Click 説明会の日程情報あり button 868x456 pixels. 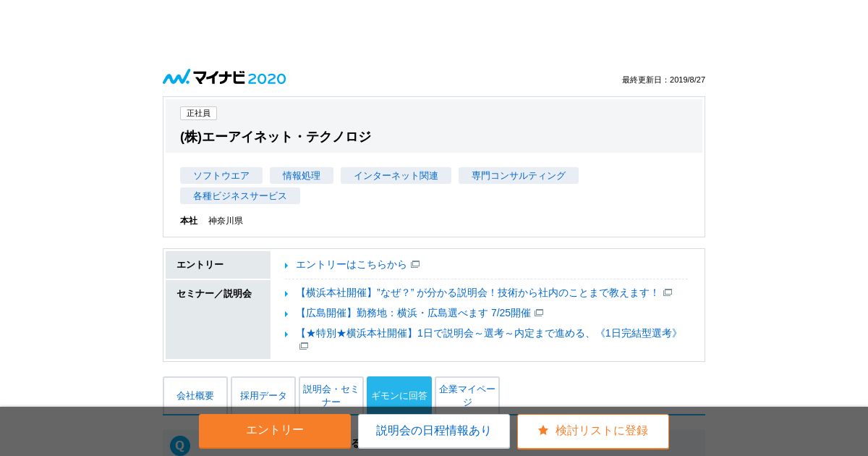point(434,431)
